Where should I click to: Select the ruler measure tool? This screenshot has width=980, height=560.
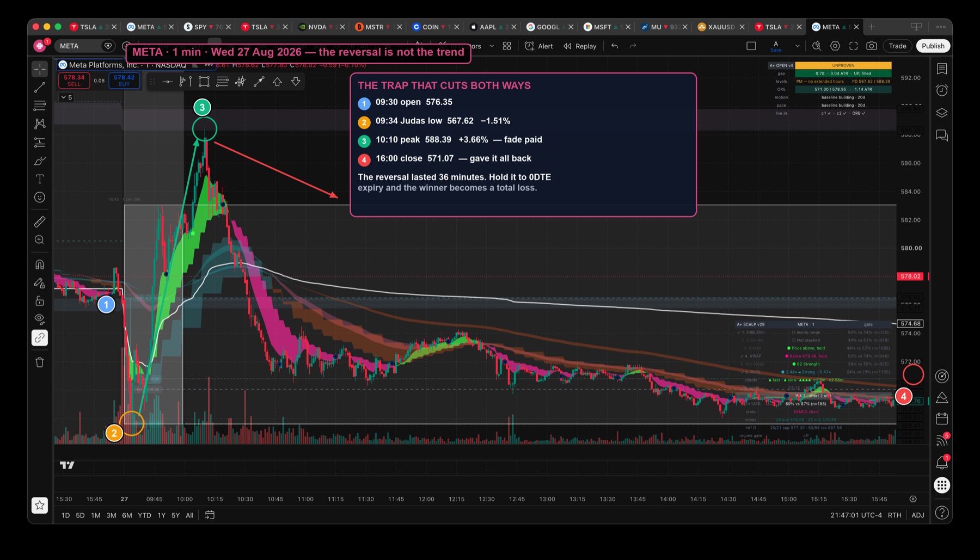[x=40, y=221]
